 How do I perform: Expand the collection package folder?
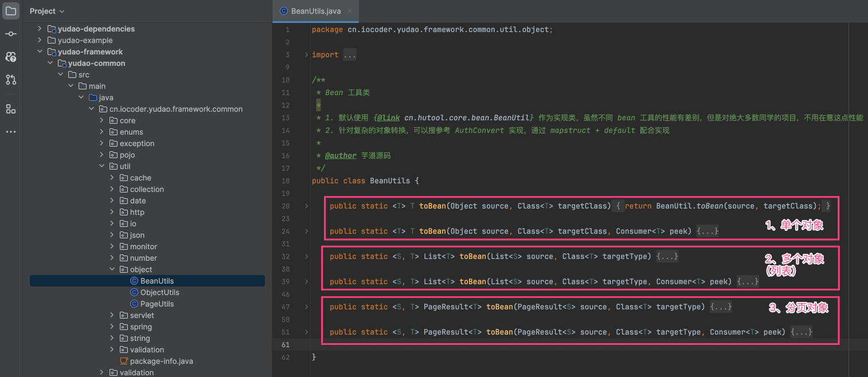point(112,189)
